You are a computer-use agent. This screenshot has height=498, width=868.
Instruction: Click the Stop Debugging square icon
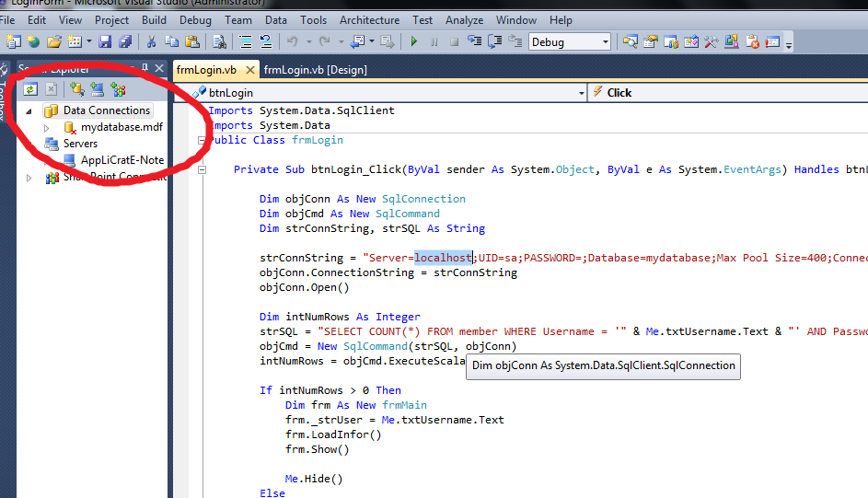tap(454, 42)
